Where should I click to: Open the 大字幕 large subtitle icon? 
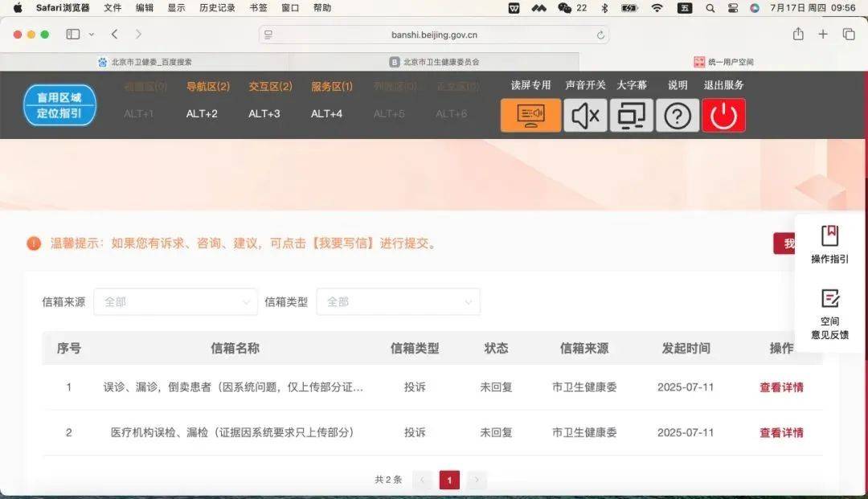[633, 115]
